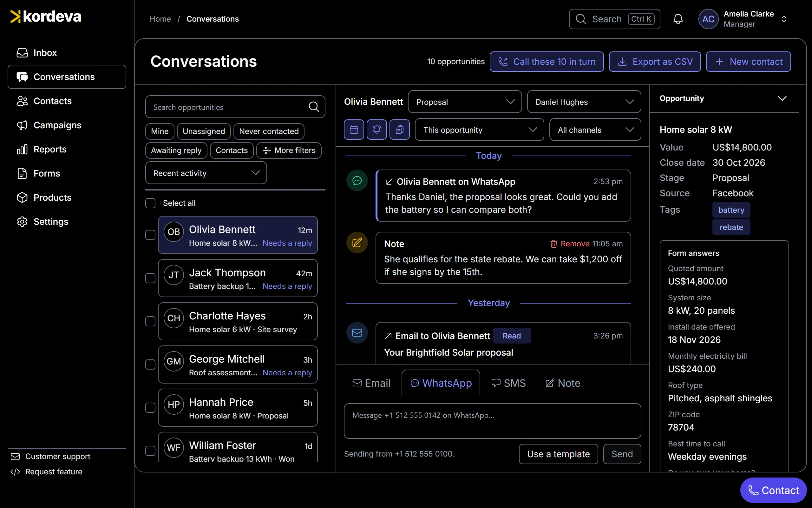The image size is (812, 508).
Task: Open the Daniel Hughes assignee dropdown
Action: pos(584,102)
